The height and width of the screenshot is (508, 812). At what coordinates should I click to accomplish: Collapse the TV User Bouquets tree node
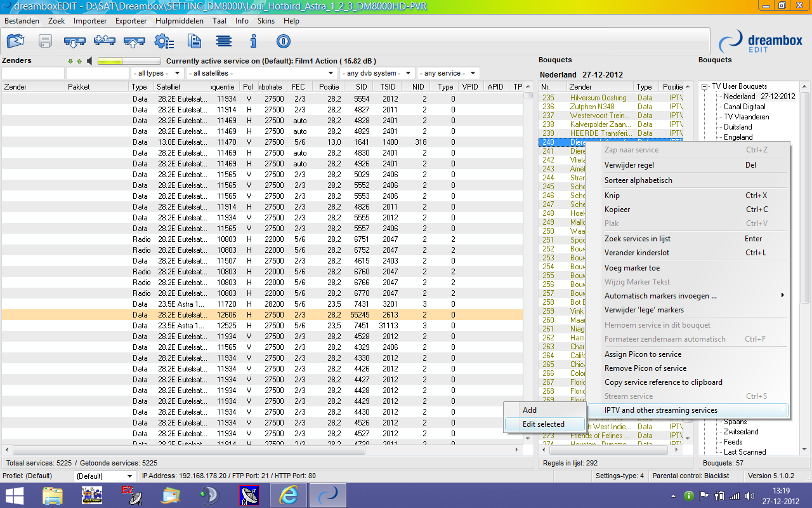click(705, 86)
